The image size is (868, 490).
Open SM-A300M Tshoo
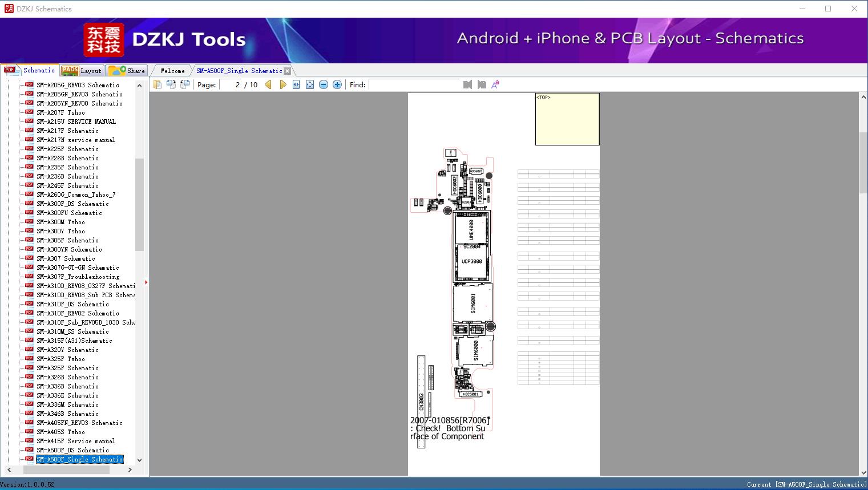click(x=60, y=222)
